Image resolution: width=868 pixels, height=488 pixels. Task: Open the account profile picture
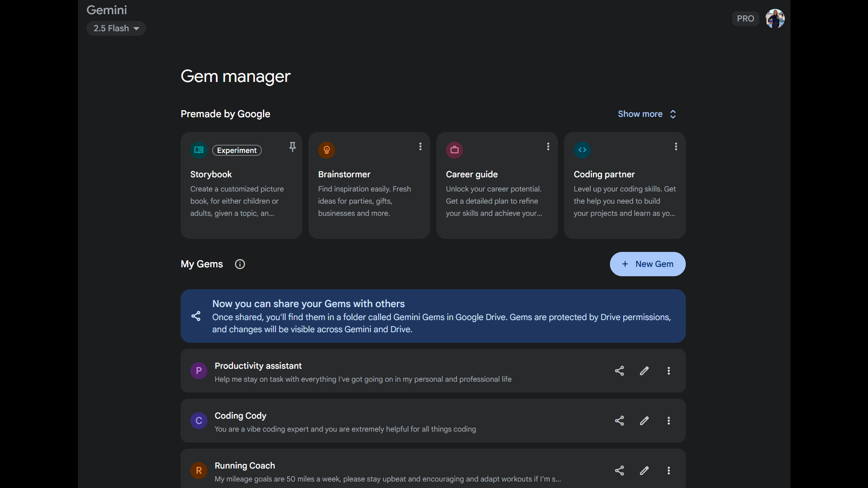[775, 19]
